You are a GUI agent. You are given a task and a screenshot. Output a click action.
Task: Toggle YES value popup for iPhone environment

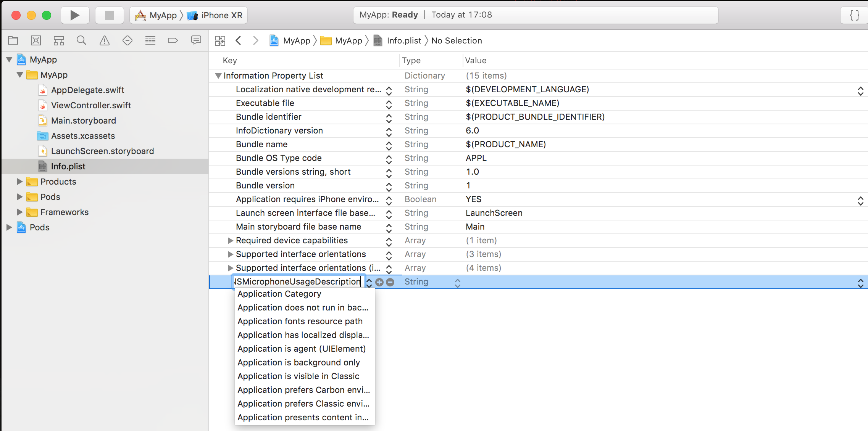coord(861,200)
